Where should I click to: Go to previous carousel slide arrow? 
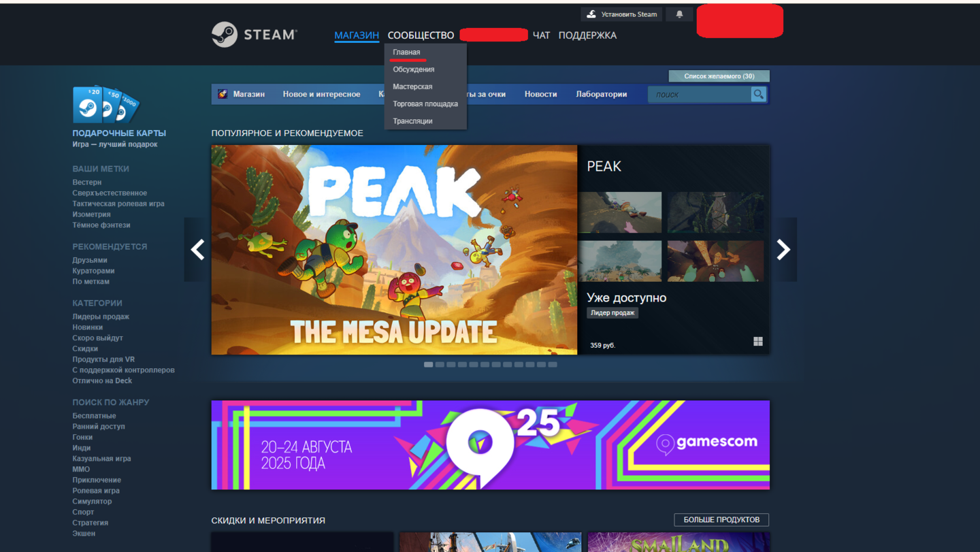[197, 250]
